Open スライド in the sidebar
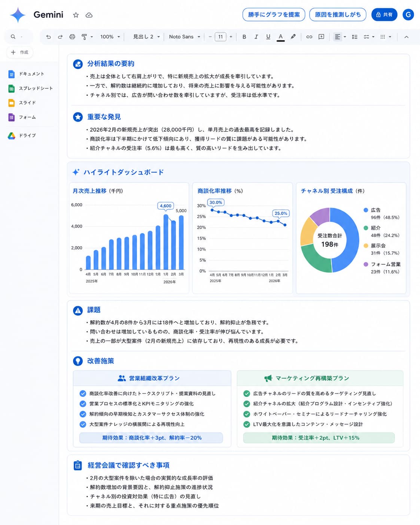 point(22,103)
